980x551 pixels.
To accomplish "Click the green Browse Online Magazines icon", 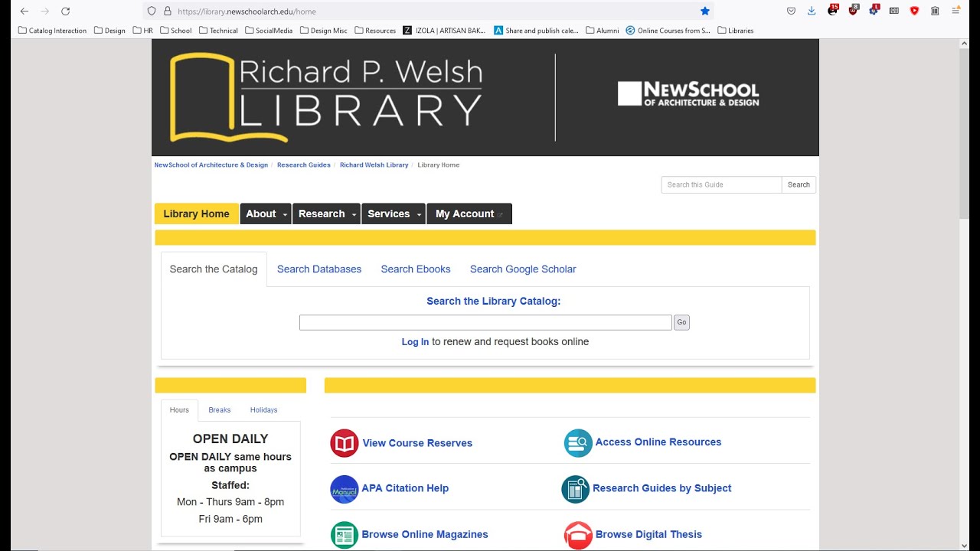I will click(345, 535).
